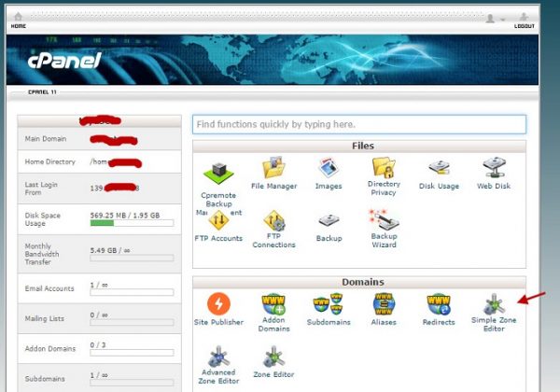The height and width of the screenshot is (392, 560).
Task: Open the Backup tool
Action: coord(329,220)
